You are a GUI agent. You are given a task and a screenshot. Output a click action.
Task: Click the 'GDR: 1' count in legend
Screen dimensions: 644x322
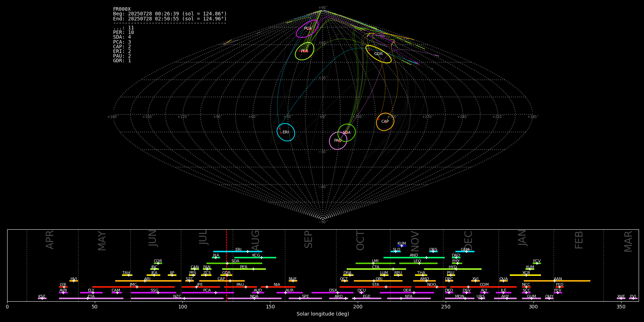pos(122,60)
